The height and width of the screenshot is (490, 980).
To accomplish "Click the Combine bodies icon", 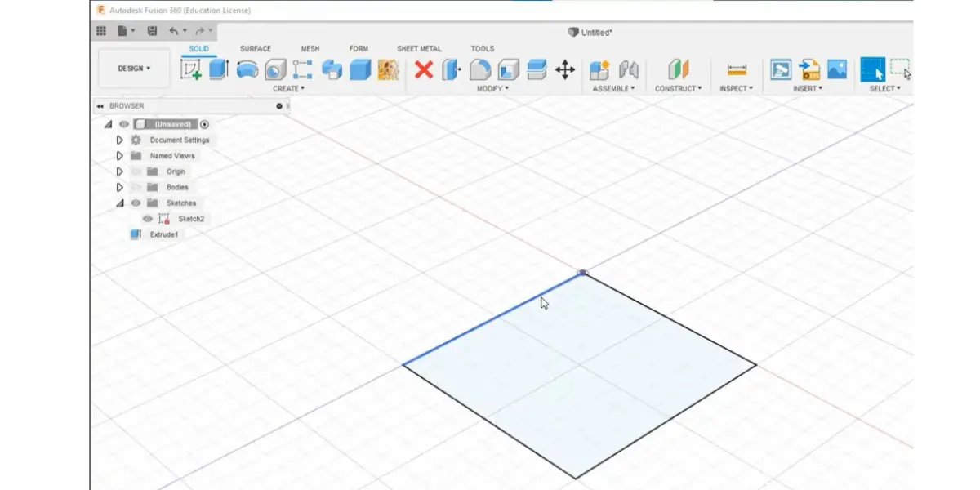I will pyautogui.click(x=332, y=69).
